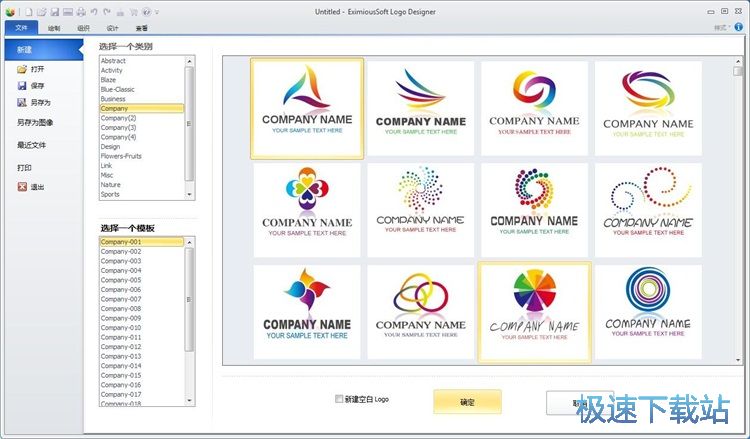Select Company-002 in the template list
Image resolution: width=750 pixels, height=439 pixels.
click(x=142, y=252)
